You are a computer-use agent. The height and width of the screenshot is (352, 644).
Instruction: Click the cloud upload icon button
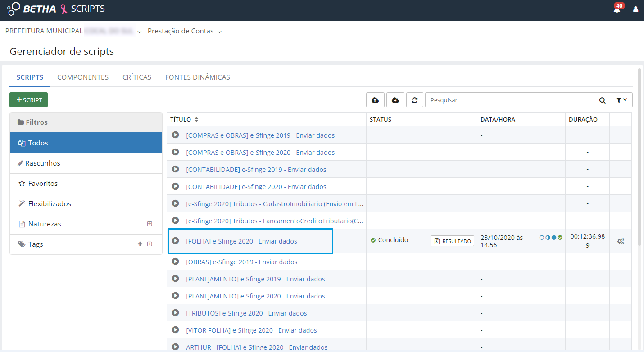point(375,100)
